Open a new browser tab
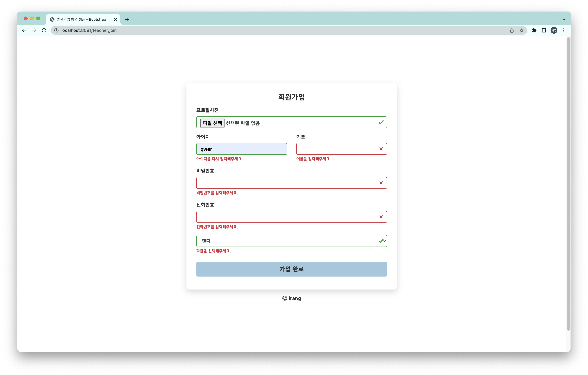The image size is (588, 375). tap(127, 19)
